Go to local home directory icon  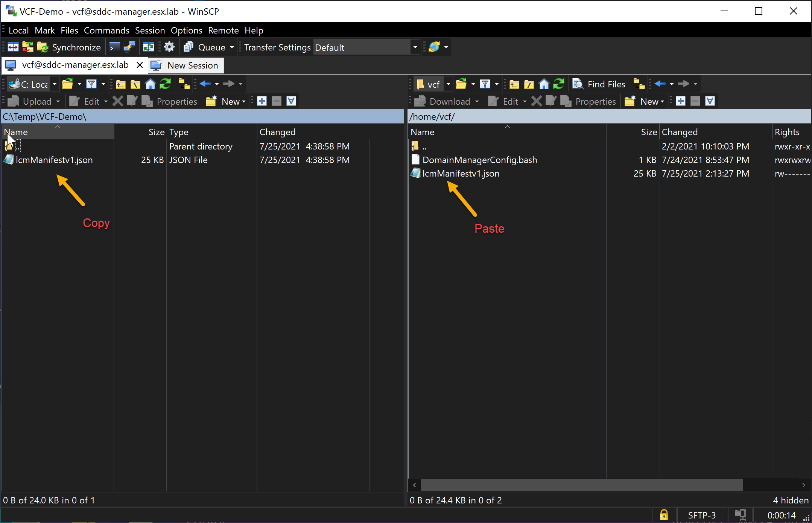click(150, 84)
